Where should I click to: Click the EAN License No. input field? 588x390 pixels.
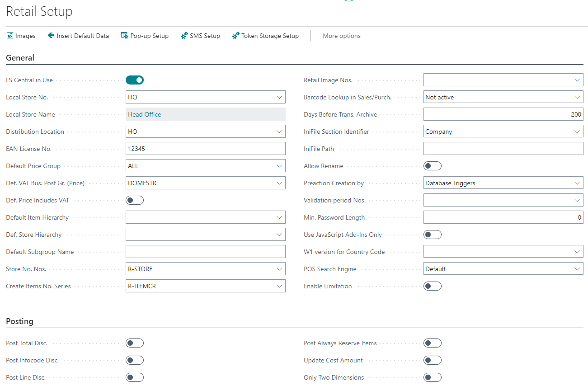205,149
